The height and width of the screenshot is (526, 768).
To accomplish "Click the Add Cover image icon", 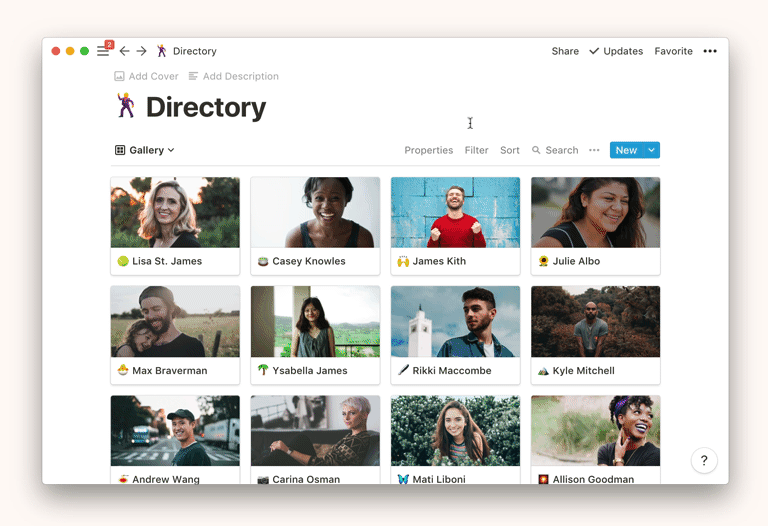I will 119,76.
